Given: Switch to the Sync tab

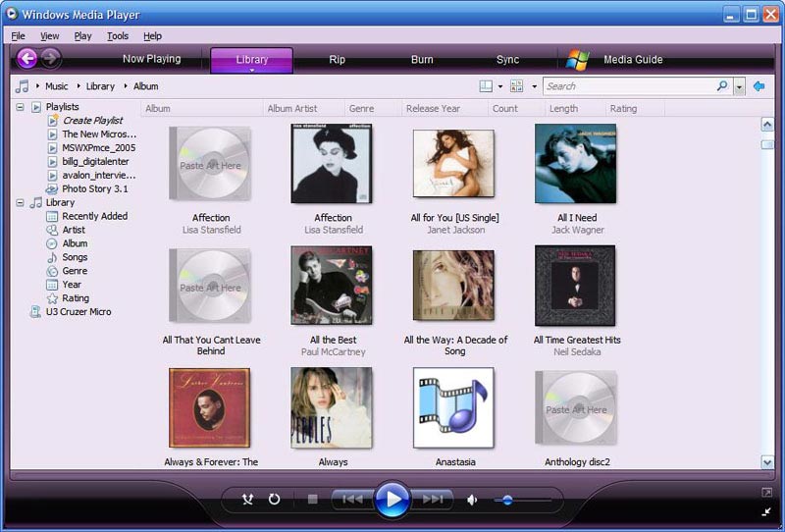Looking at the screenshot, I should click(507, 60).
